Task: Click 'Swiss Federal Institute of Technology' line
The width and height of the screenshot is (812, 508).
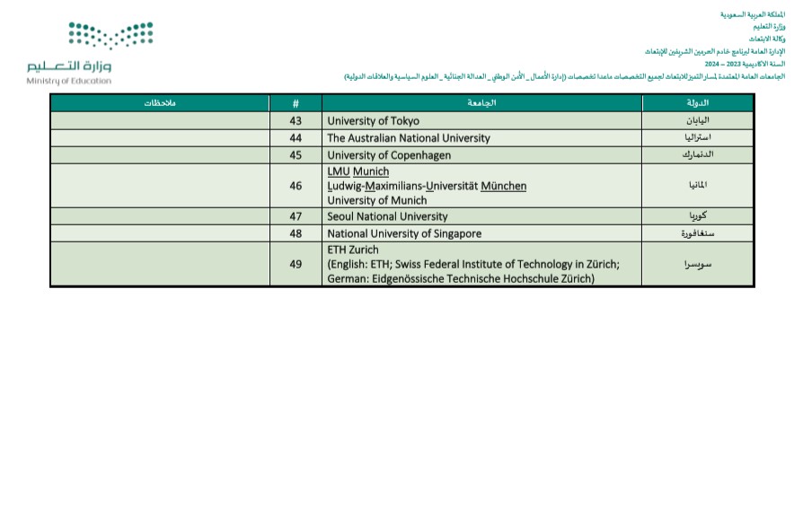Action: click(x=473, y=264)
